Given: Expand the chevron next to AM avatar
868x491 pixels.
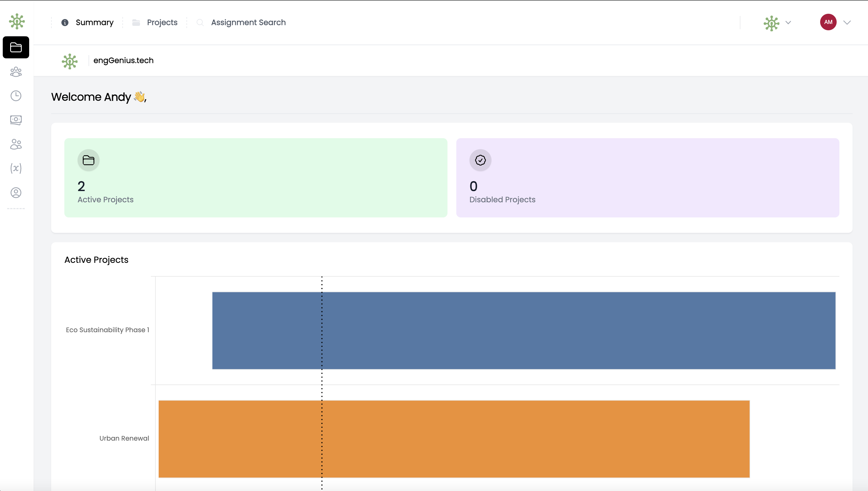Looking at the screenshot, I should (847, 23).
